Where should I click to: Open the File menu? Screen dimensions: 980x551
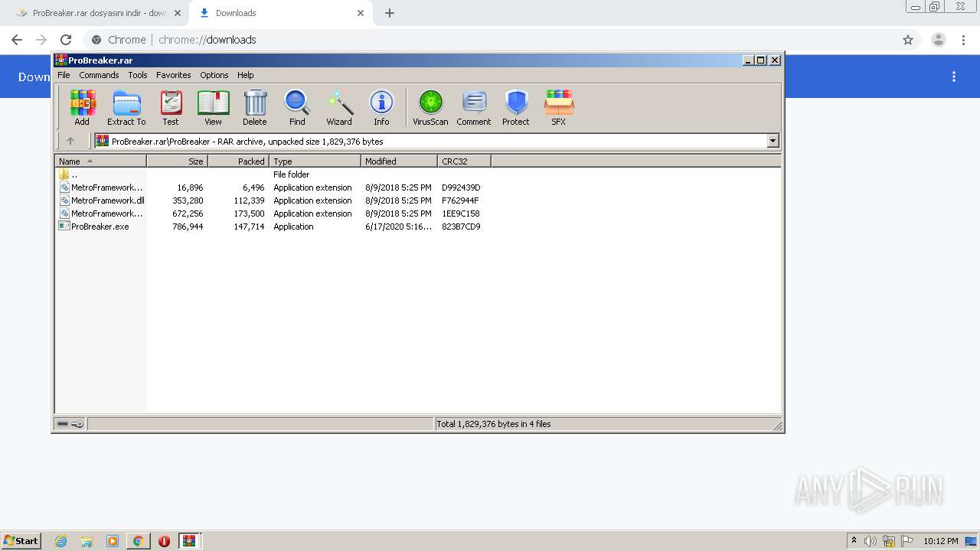[x=64, y=75]
